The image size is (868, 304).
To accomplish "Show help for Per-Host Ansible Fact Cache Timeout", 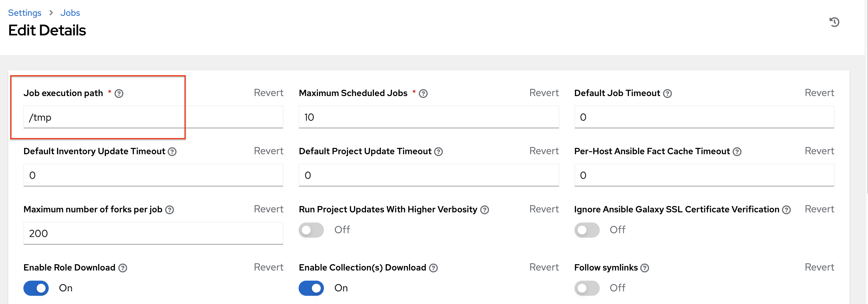I will coord(737,152).
